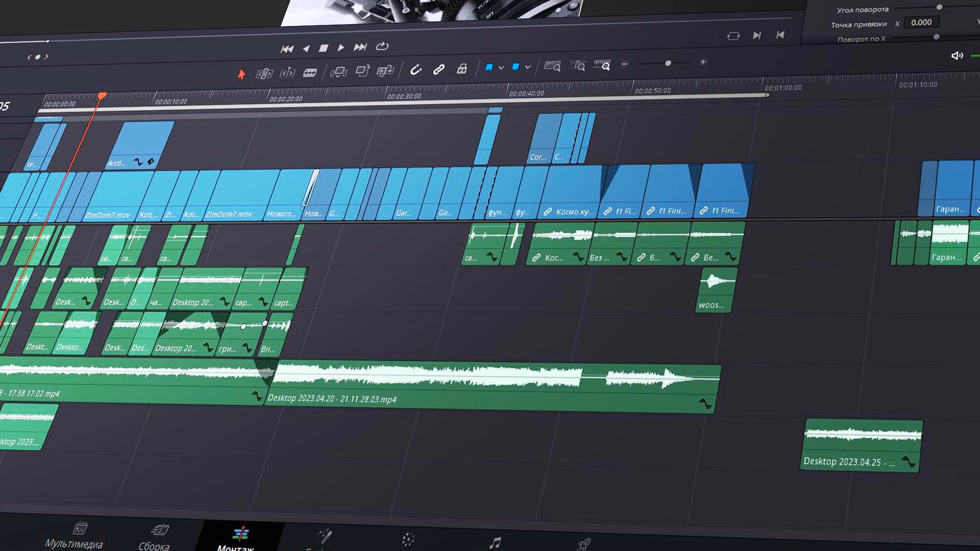Click curve icon on Desktop 2023.04.20 - 21.11.28.03.mp4 clip
This screenshot has width=980, height=551.
(705, 404)
